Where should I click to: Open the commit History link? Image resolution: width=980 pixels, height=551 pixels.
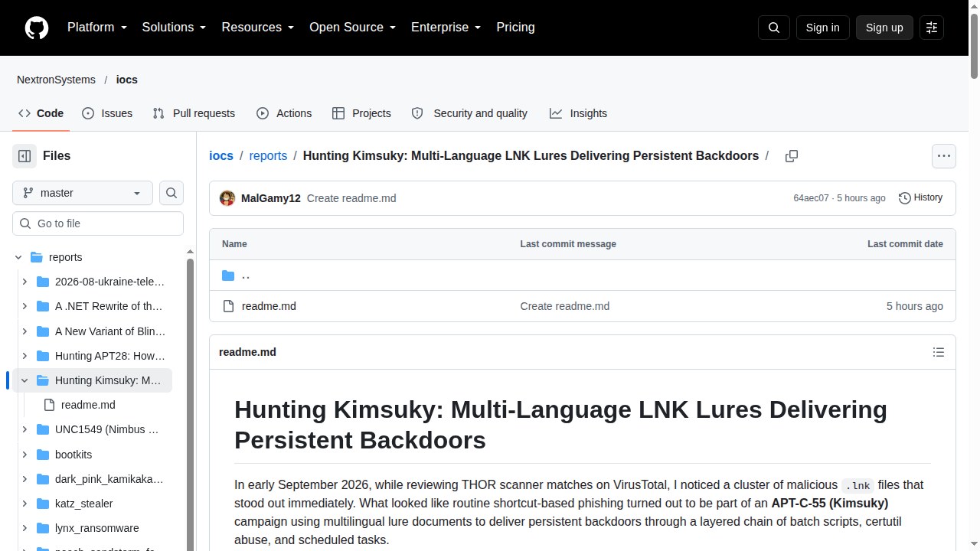tap(920, 197)
